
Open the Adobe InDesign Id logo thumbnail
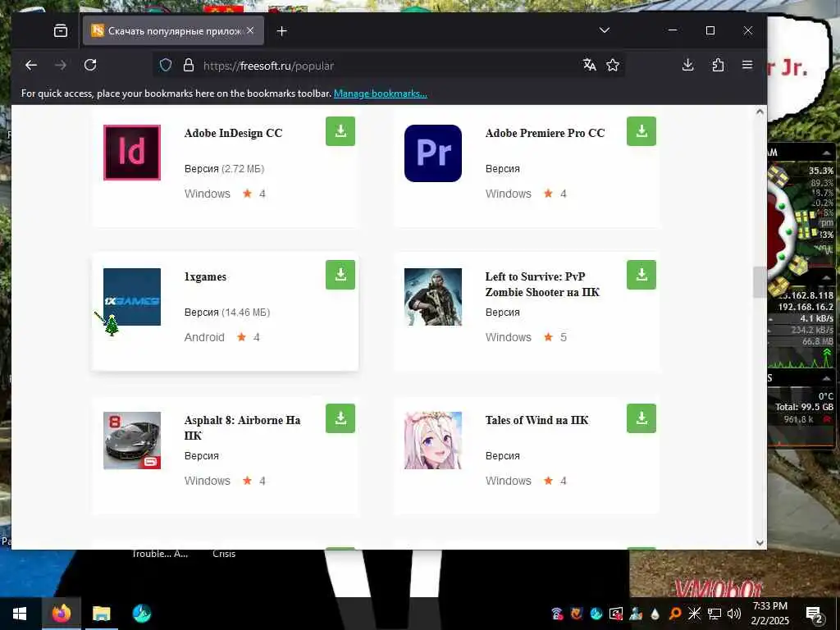point(132,153)
